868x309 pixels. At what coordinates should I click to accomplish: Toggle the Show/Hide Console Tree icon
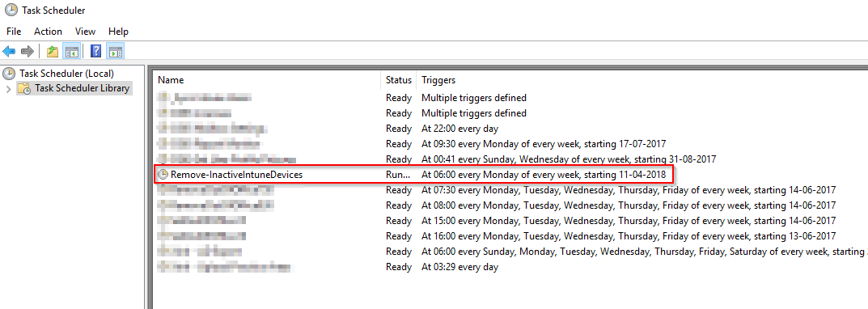click(71, 52)
